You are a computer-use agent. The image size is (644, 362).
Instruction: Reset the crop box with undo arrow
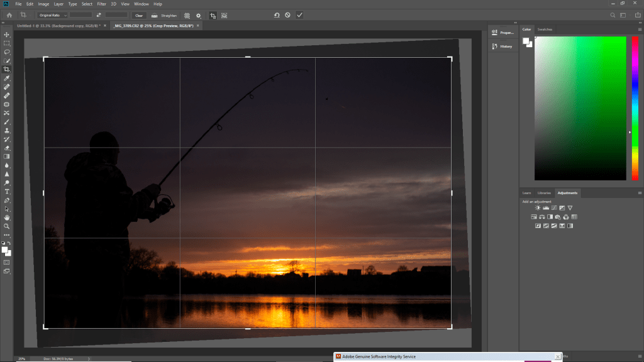pos(276,14)
